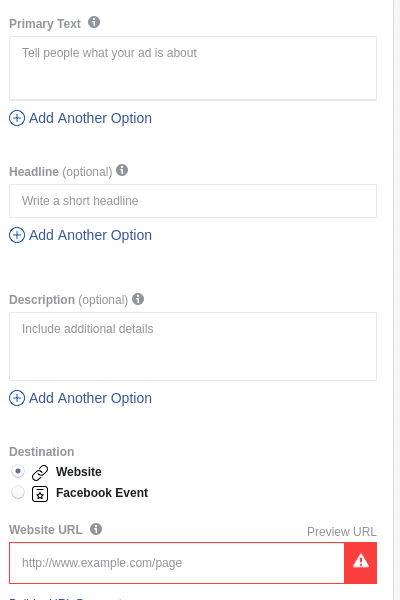Image resolution: width=400 pixels, height=600 pixels.
Task: Click the Description info icon
Action: (x=138, y=299)
